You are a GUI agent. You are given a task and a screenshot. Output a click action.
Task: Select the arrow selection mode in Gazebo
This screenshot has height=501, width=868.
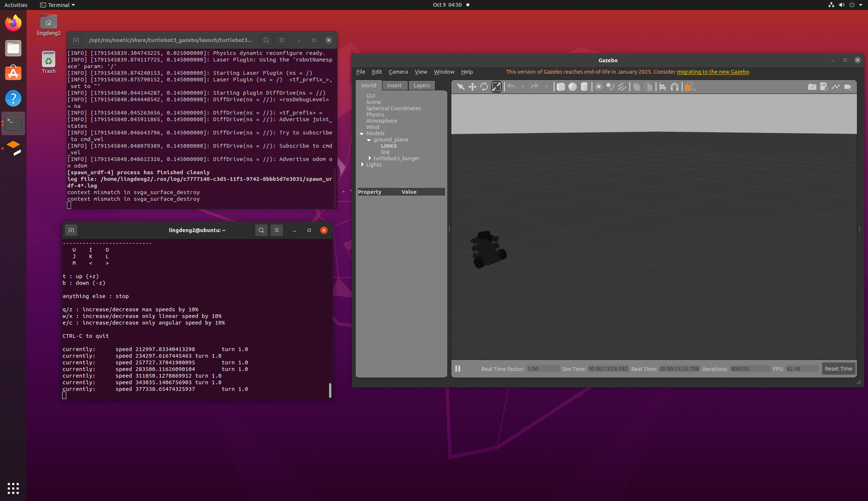460,87
